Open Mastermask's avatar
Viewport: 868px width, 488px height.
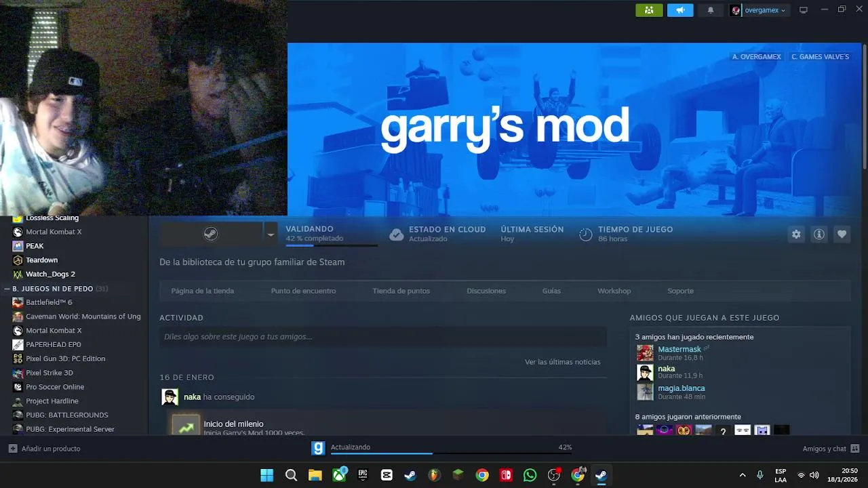pyautogui.click(x=645, y=353)
